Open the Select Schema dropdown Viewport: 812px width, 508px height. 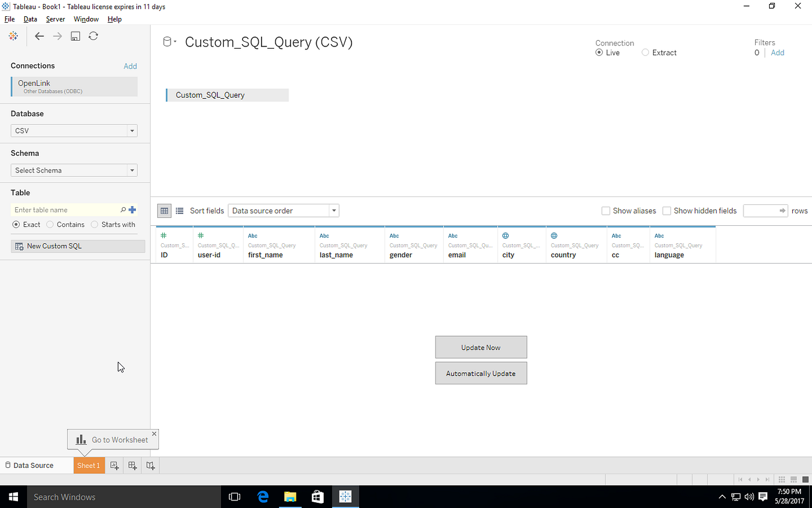click(132, 170)
